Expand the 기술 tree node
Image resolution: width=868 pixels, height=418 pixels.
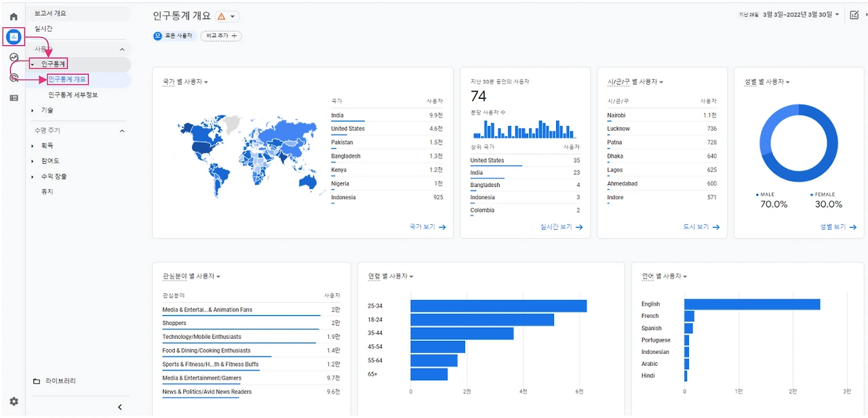click(x=32, y=110)
